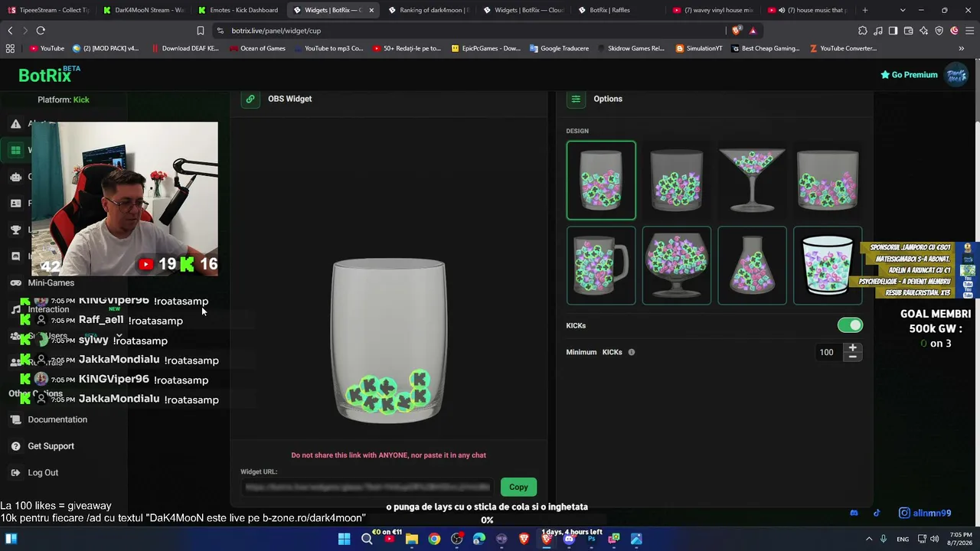Select the brandy snifter goblet design
This screenshot has height=551, width=980.
pyautogui.click(x=676, y=266)
